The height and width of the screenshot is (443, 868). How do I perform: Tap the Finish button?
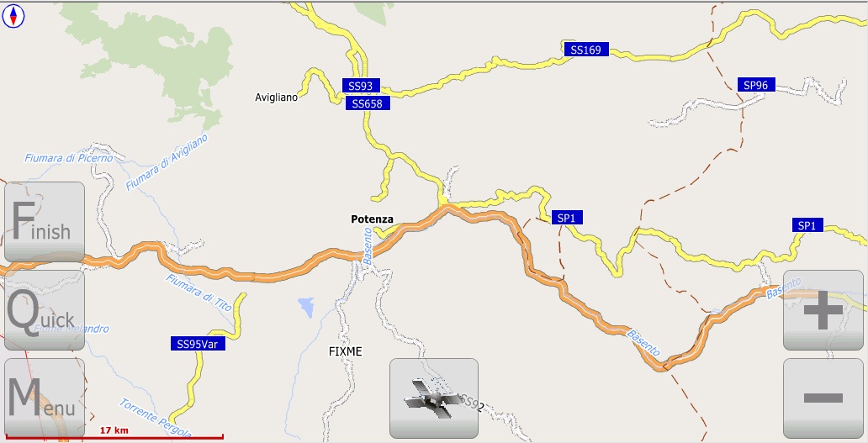45,222
